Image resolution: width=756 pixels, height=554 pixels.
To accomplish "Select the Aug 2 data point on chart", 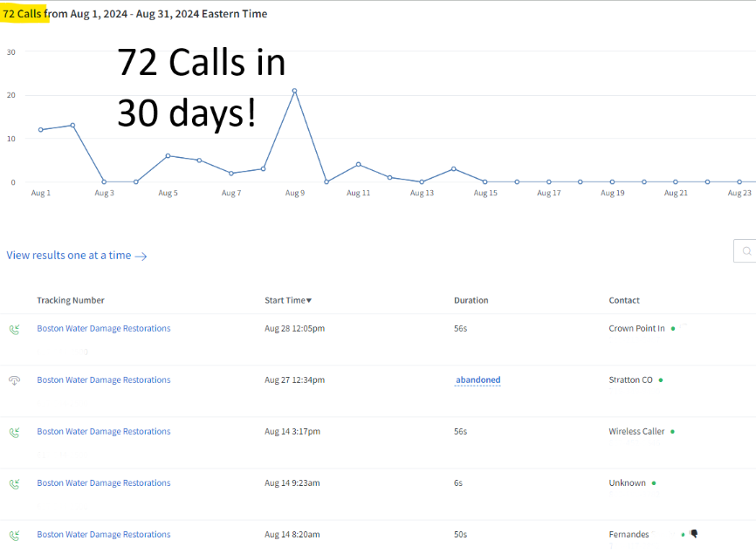I will point(72,126).
